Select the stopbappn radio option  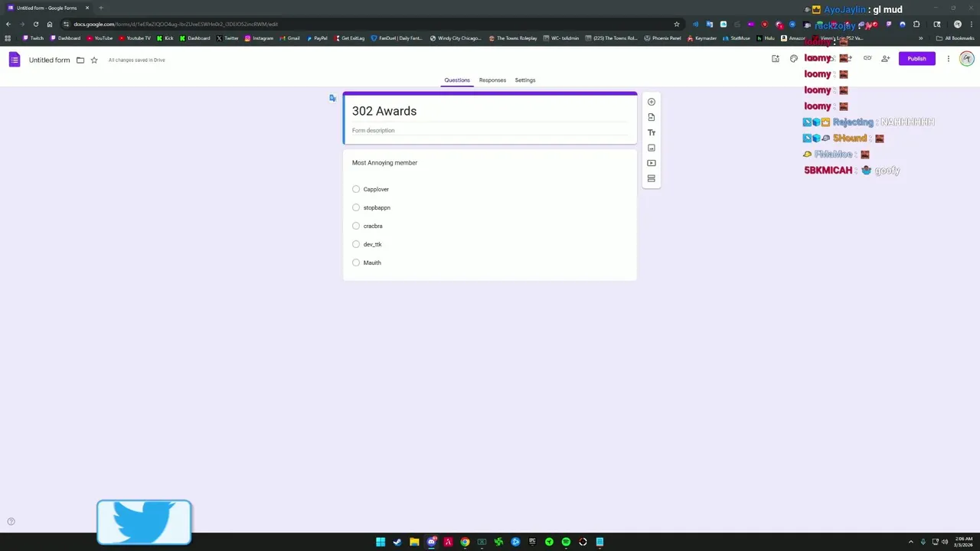(x=356, y=207)
